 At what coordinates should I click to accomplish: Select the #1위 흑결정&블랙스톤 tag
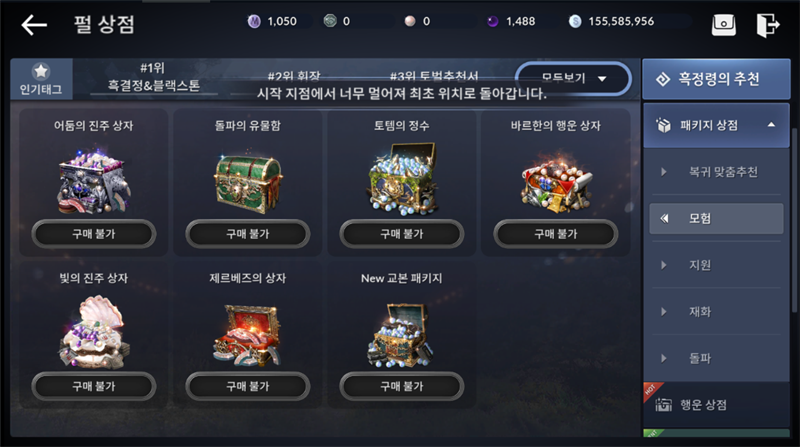pyautogui.click(x=153, y=78)
